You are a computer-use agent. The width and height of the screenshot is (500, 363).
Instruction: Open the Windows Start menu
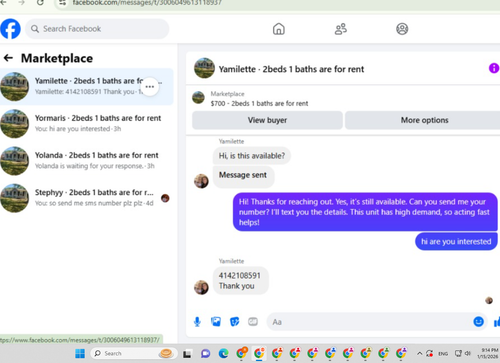pyautogui.click(x=80, y=353)
